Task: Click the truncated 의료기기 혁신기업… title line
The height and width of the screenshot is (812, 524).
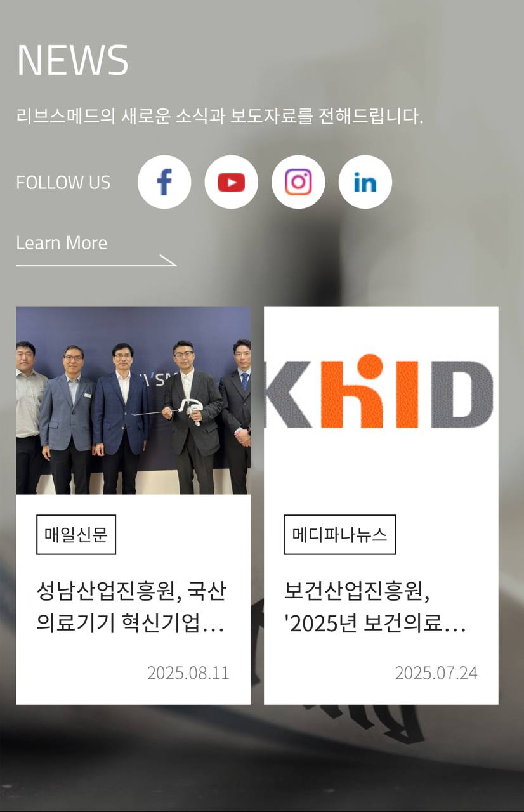Action: [x=131, y=624]
